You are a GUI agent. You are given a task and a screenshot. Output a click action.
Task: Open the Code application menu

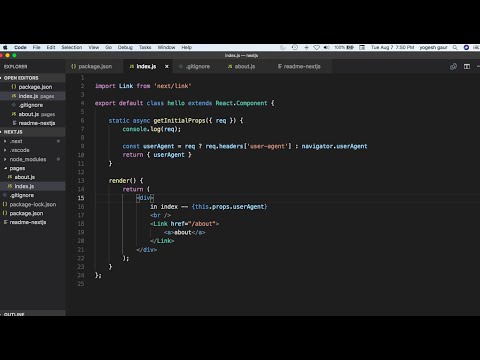pyautogui.click(x=20, y=48)
